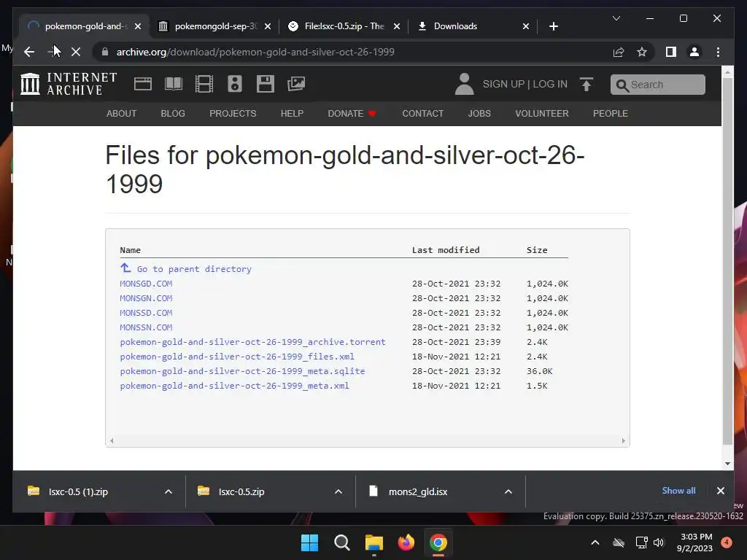Image resolution: width=747 pixels, height=560 pixels.
Task: Click the Upload arrow icon
Action: point(587,85)
